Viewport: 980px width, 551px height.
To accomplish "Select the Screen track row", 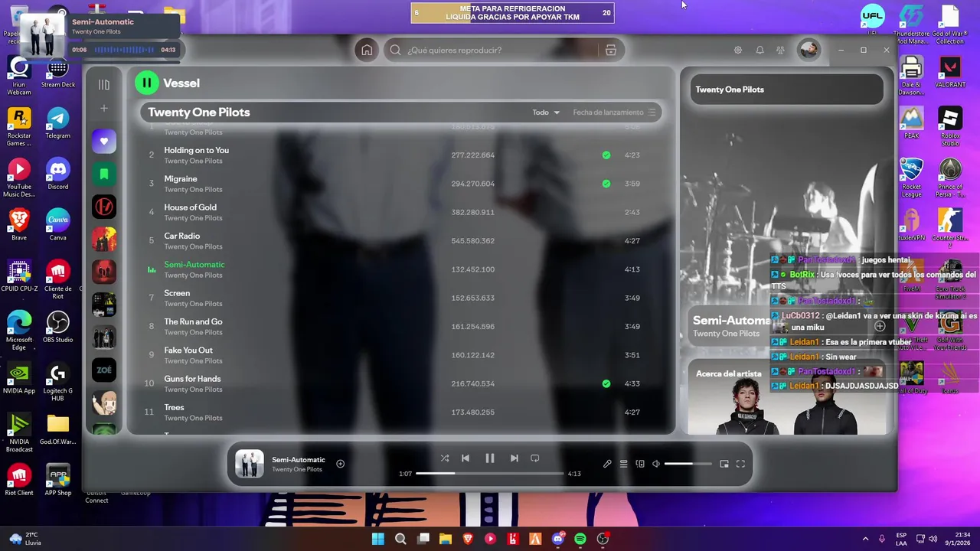I will [x=400, y=298].
